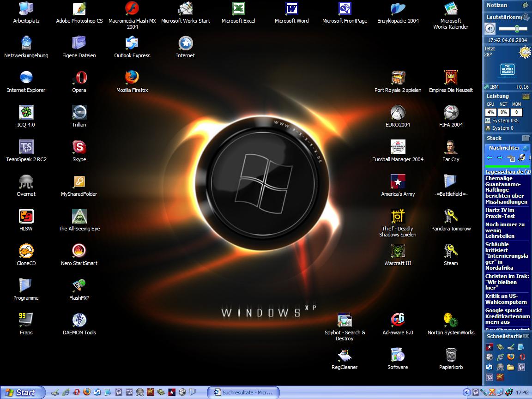
Task: Select the HLSW desktop icon
Action: coord(26,216)
